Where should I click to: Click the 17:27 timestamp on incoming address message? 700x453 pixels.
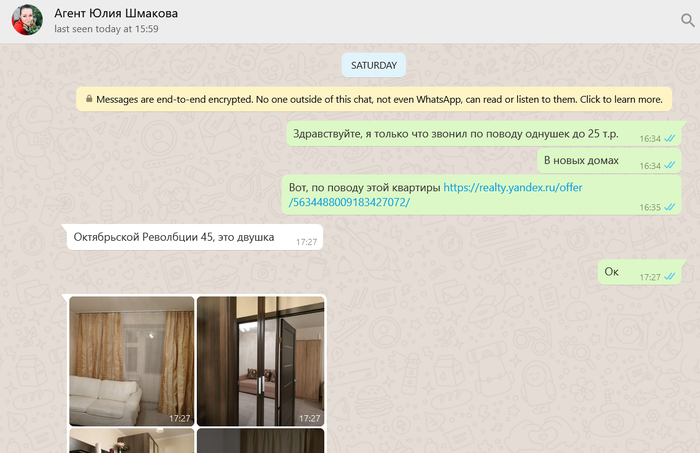[x=306, y=242]
